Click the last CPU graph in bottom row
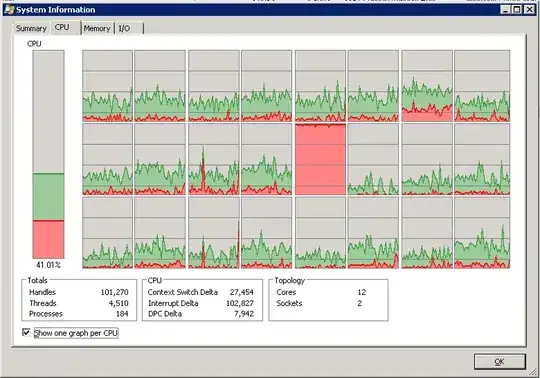 pos(482,232)
